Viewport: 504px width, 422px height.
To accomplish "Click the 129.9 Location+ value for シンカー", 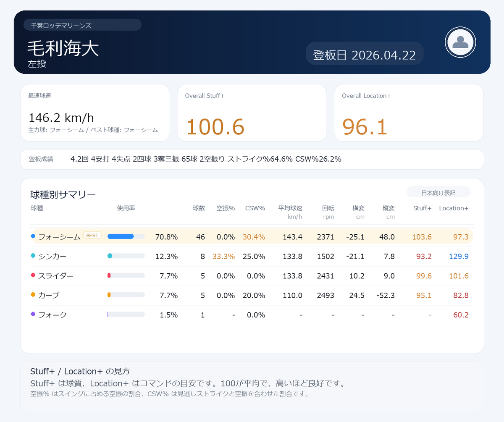I will click(458, 256).
